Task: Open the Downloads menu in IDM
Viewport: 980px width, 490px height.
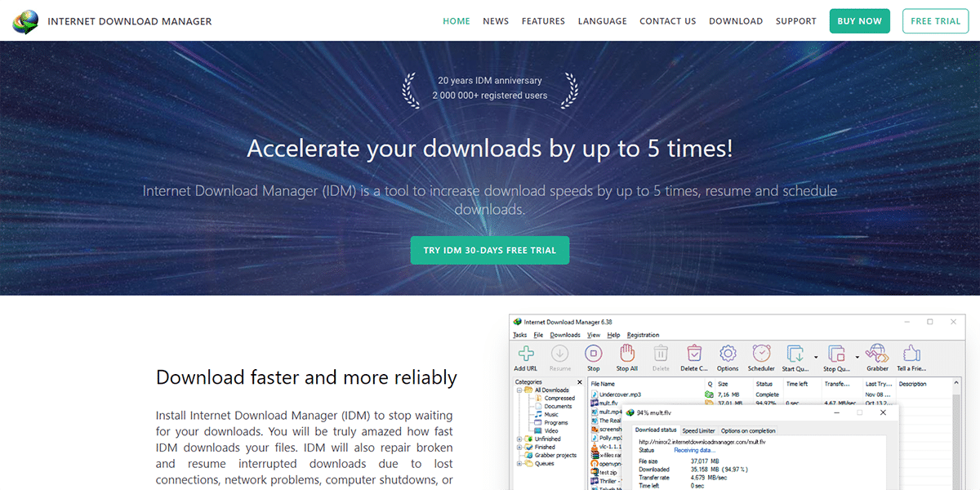Action: 566,335
